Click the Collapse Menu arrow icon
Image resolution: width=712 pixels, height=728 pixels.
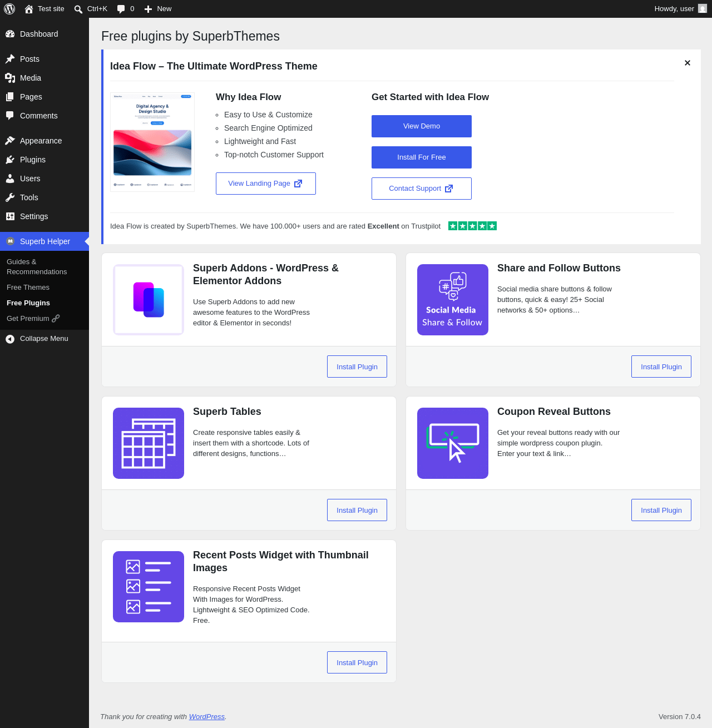[x=10, y=339]
